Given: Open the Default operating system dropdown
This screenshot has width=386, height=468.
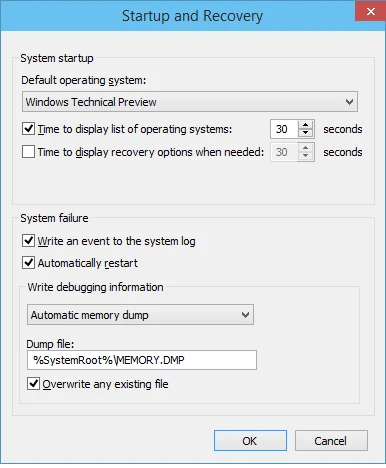Looking at the screenshot, I should [190, 102].
